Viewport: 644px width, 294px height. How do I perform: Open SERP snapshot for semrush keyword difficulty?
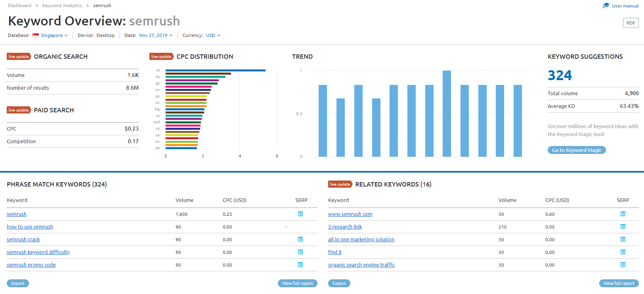click(300, 252)
